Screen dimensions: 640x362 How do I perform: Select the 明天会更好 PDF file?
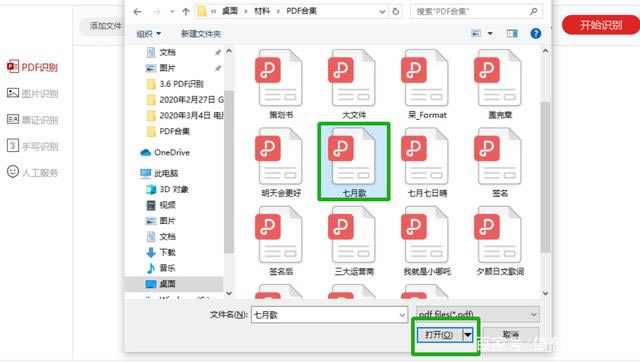pyautogui.click(x=281, y=162)
